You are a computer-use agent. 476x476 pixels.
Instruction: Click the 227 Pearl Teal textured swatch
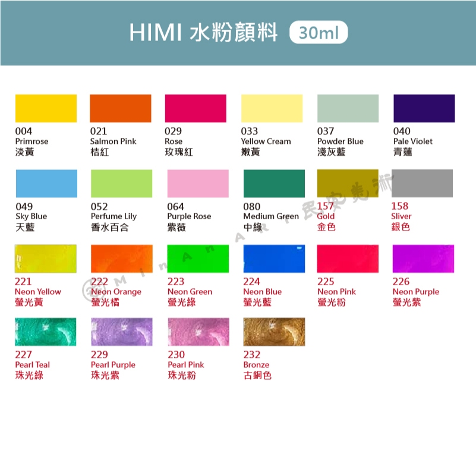(46, 332)
